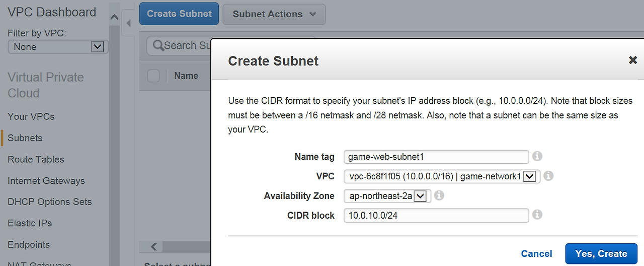The image size is (644, 266).
Task: Click the sidebar scroll-up arrow
Action: (114, 18)
